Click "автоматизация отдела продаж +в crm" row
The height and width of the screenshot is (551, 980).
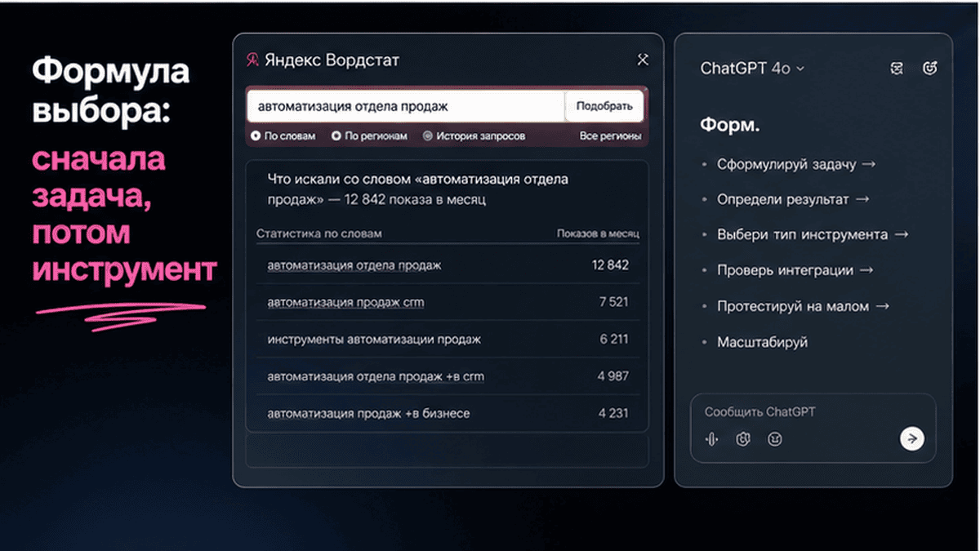point(448,376)
